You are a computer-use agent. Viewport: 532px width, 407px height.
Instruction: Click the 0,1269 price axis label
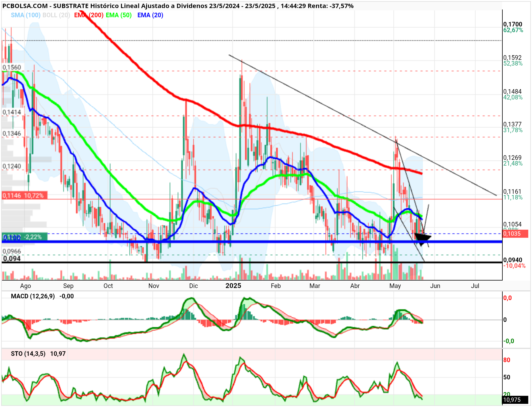tap(512, 158)
